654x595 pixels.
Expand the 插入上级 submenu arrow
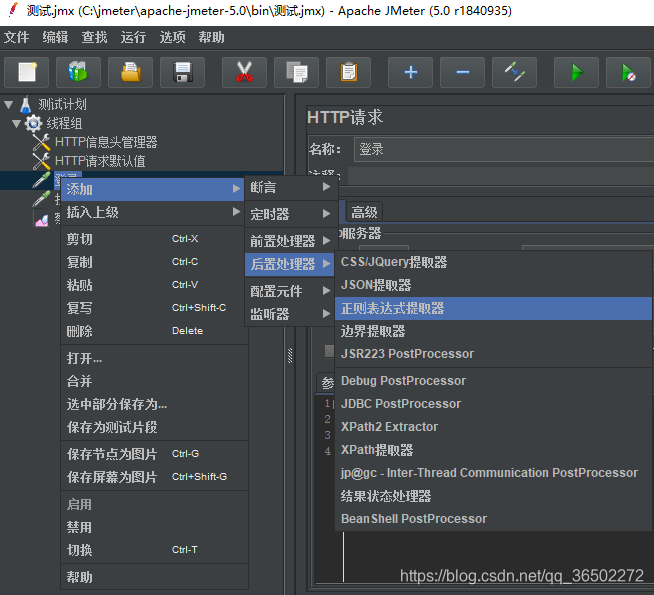click(236, 212)
